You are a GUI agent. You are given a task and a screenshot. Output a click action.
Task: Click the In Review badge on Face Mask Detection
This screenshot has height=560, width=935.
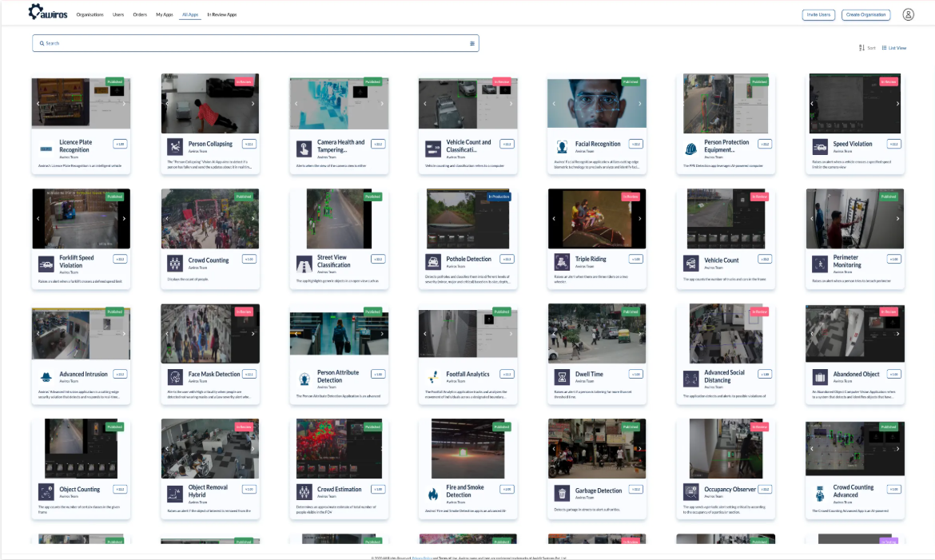pos(243,312)
